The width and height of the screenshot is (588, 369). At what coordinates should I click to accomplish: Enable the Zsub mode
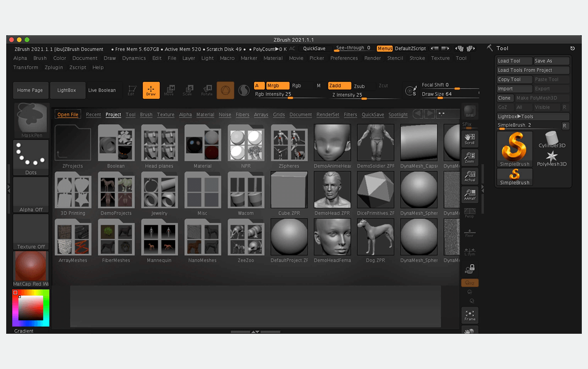coord(359,86)
